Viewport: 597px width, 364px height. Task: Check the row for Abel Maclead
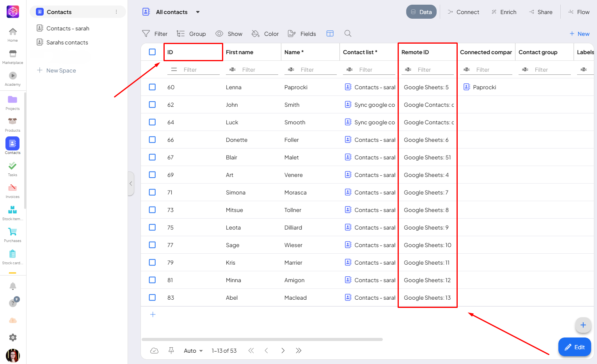[152, 297]
